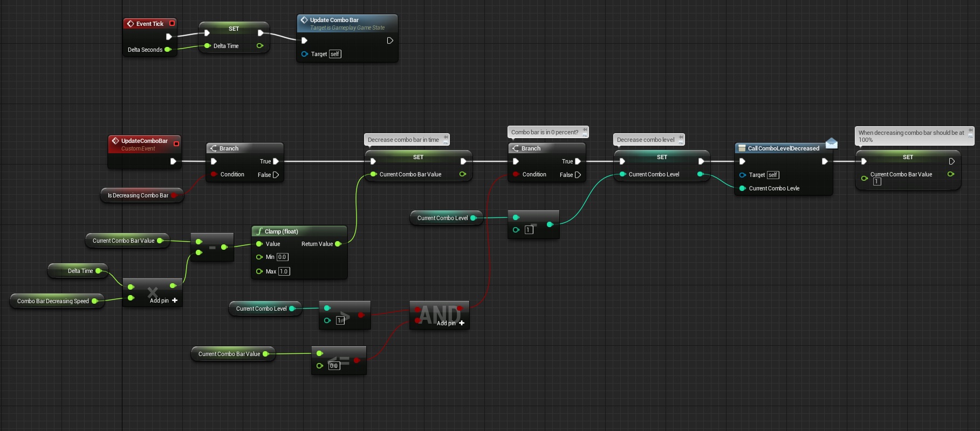The width and height of the screenshot is (980, 431).
Task: Click the Target self pin on Update Combo Bar
Action: 305,54
